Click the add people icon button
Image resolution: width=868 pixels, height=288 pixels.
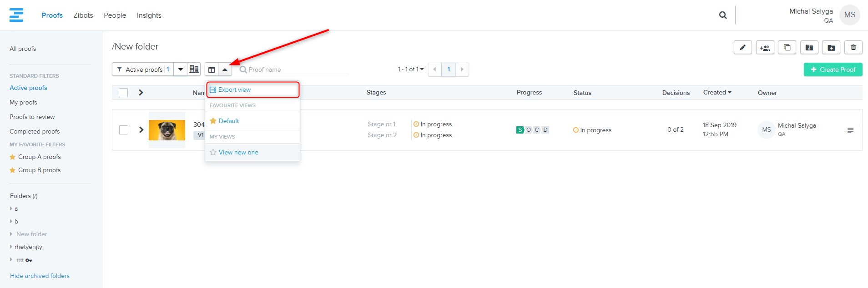[x=765, y=48]
